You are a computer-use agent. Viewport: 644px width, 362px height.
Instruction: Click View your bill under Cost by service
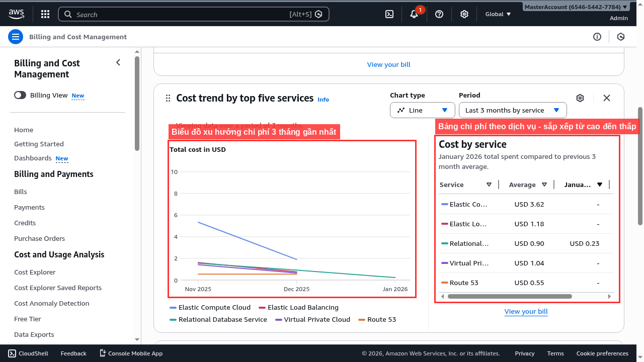(526, 311)
